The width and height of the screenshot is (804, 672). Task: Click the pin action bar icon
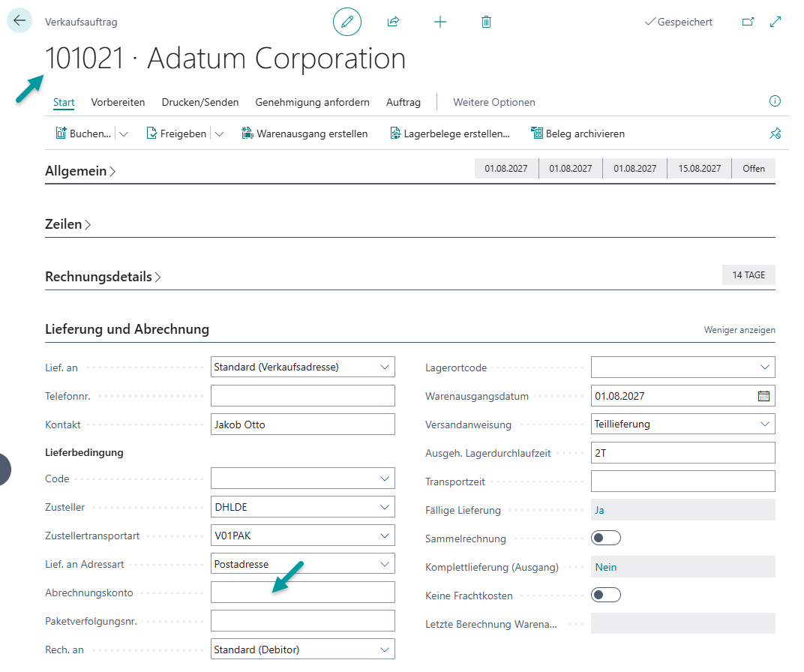[x=775, y=133]
